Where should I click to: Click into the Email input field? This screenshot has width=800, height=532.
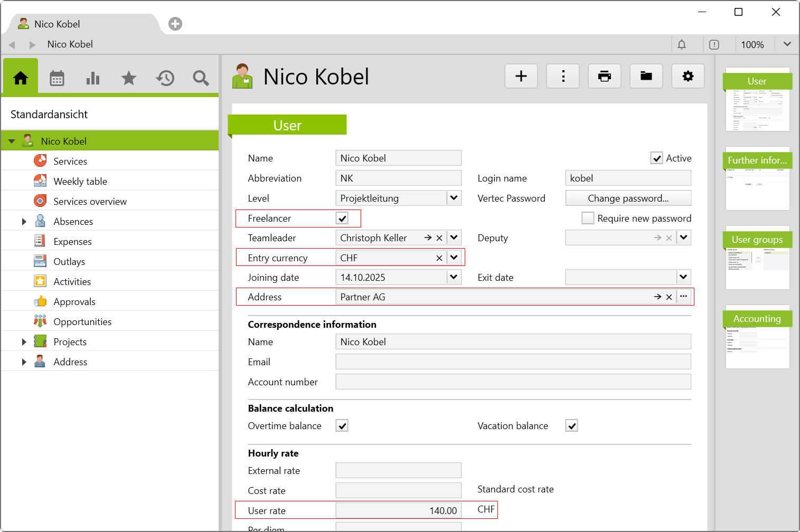pos(513,362)
